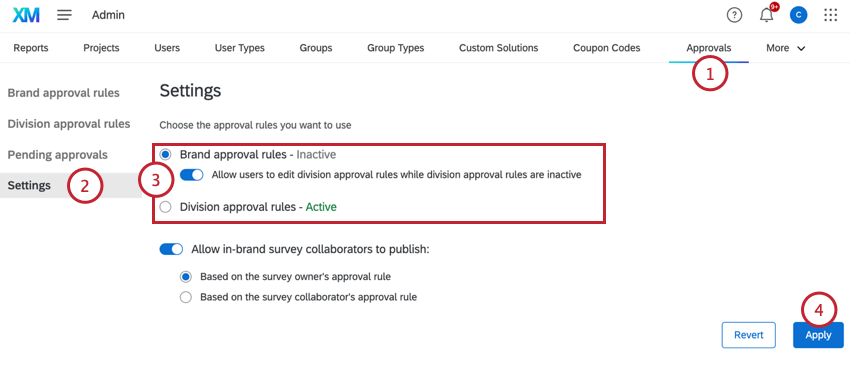
Task: Click the Active status label
Action: pyautogui.click(x=321, y=207)
